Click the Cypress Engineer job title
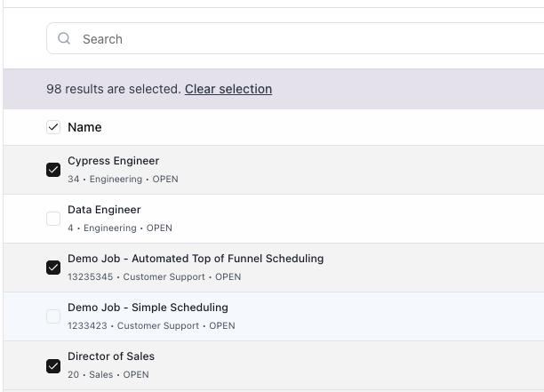 click(x=114, y=161)
